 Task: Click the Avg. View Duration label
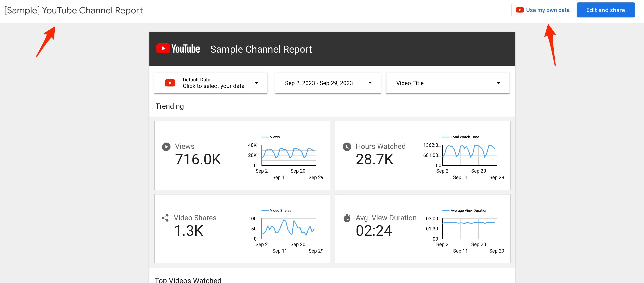386,218
